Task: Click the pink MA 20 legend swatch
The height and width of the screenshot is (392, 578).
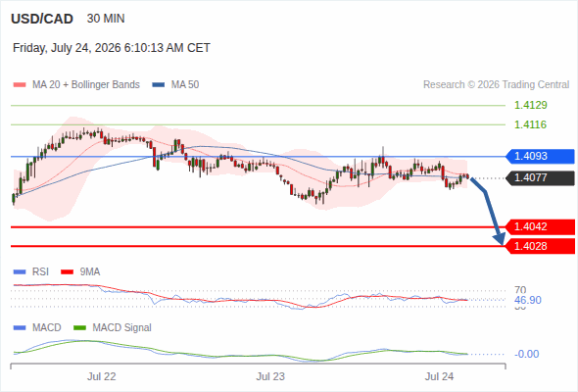Action: tap(20, 85)
